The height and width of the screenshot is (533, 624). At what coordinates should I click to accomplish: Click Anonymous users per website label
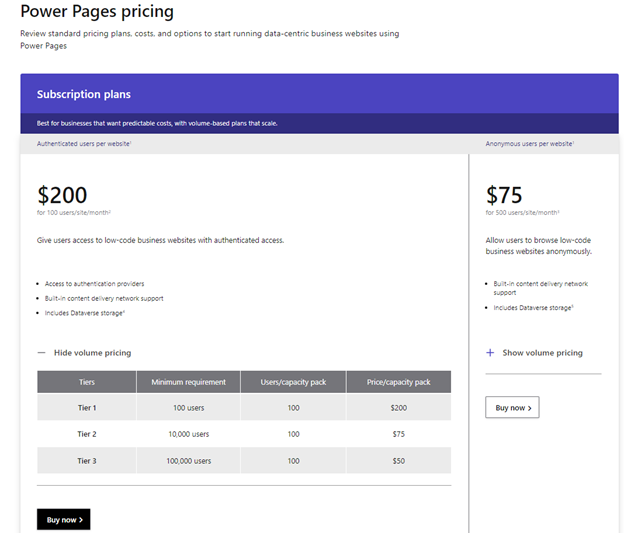[x=530, y=144]
